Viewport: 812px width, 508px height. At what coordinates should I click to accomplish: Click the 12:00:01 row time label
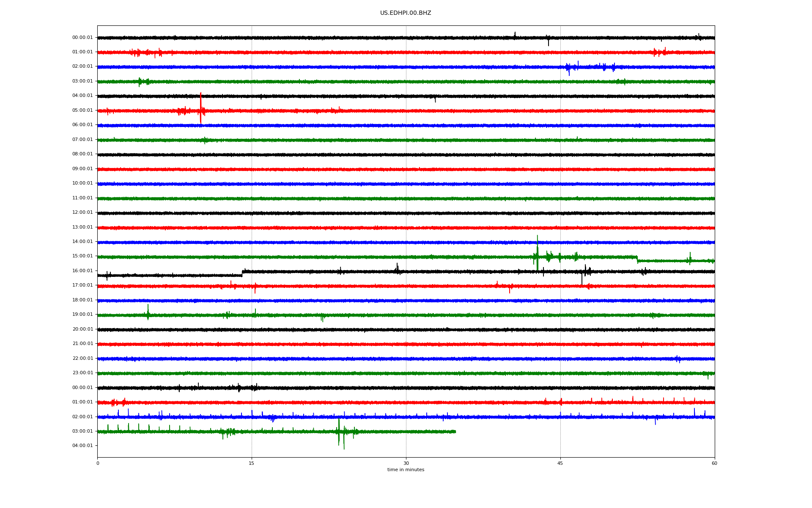[x=82, y=213]
